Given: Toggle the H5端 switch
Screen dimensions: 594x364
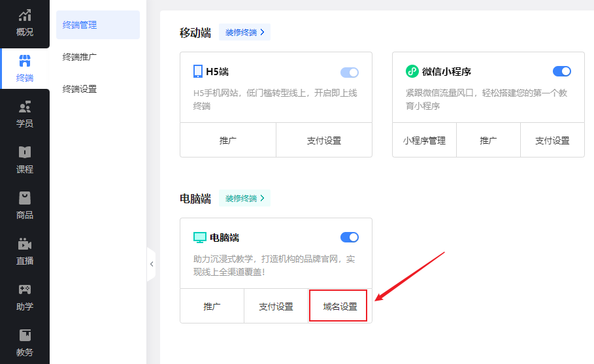Looking at the screenshot, I should coord(350,72).
